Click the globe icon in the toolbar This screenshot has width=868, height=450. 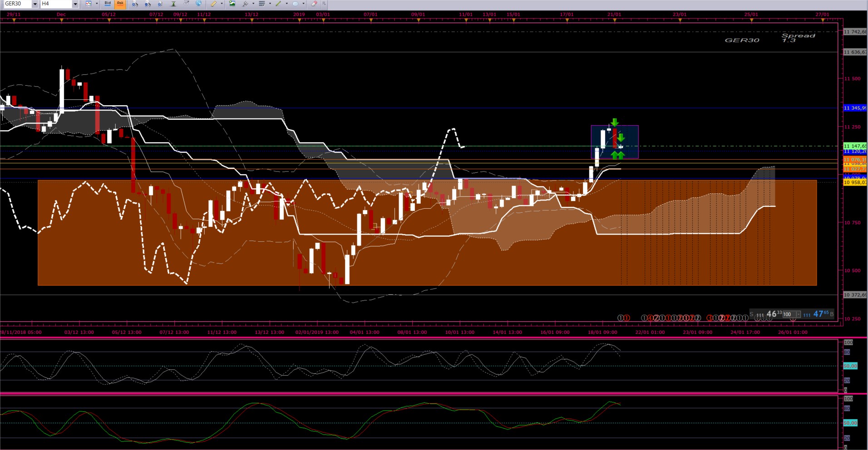click(x=198, y=4)
